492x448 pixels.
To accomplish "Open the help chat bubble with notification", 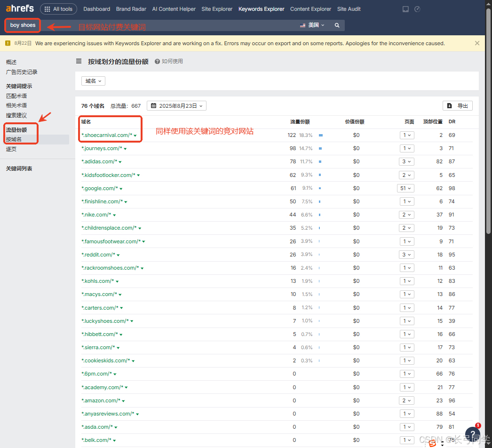I will click(x=473, y=433).
